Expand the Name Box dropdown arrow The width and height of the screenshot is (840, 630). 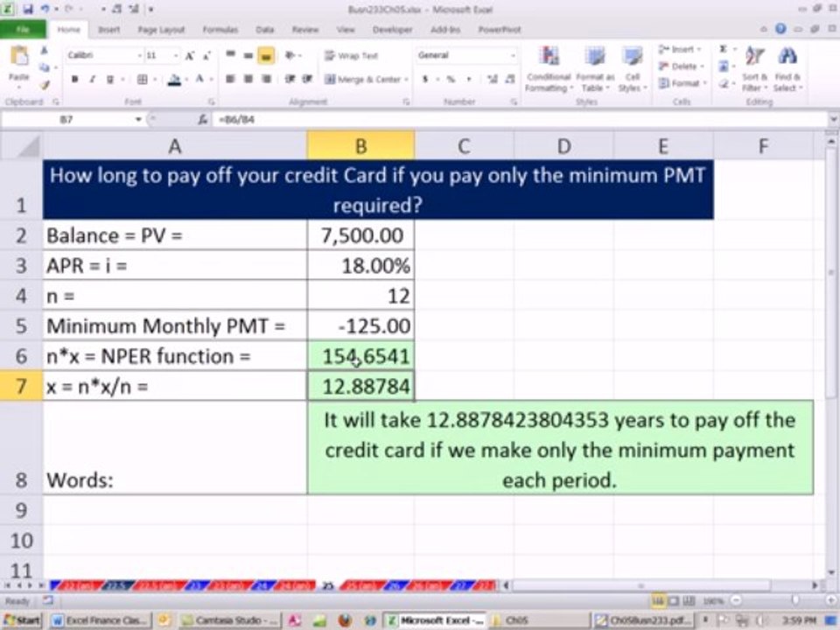click(x=138, y=120)
